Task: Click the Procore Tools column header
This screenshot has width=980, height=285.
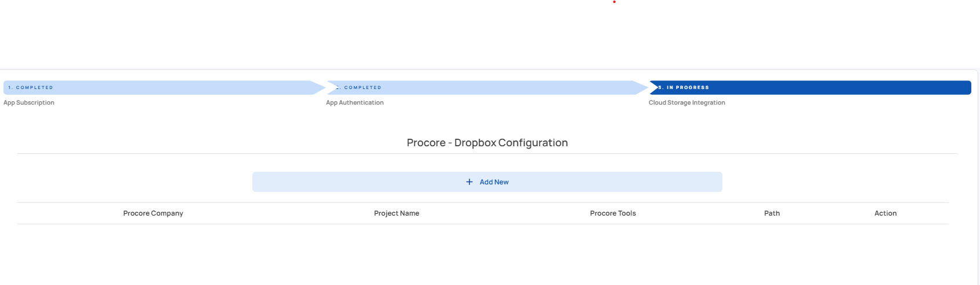Action: 613,213
